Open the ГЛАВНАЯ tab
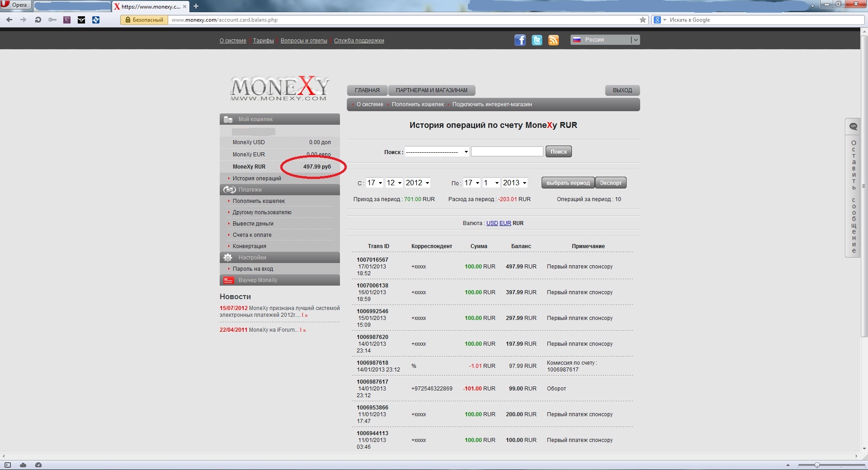Image resolution: width=868 pixels, height=470 pixels. coord(367,90)
